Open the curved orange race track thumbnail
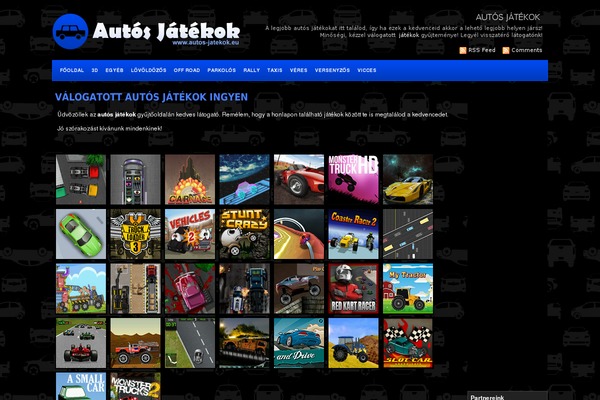Image resolution: width=600 pixels, height=400 pixels. point(299,234)
